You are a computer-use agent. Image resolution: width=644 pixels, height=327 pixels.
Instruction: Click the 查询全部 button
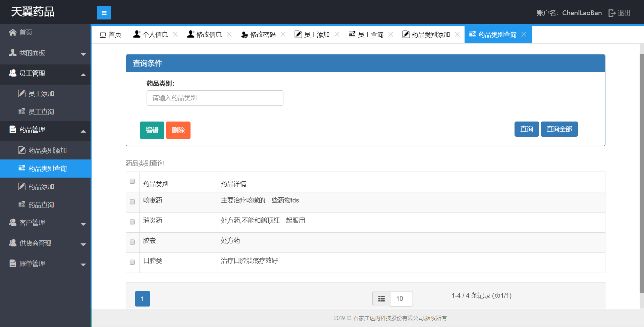[559, 129]
